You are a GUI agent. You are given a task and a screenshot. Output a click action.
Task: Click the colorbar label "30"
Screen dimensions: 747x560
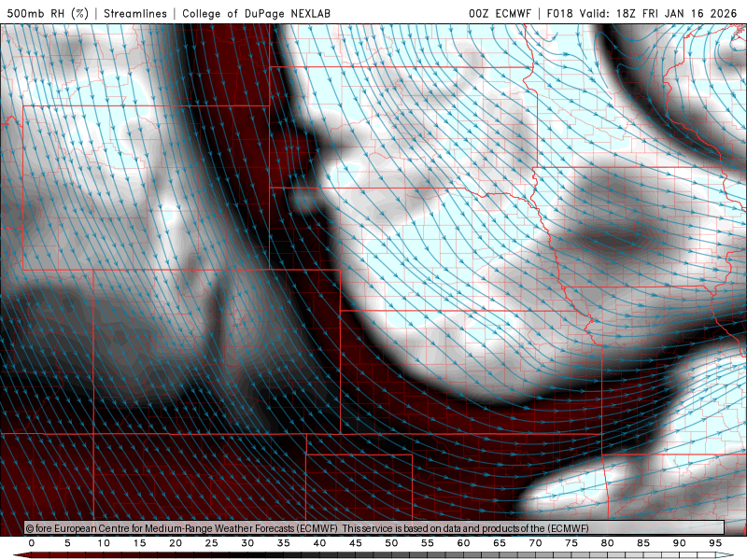pos(247,543)
